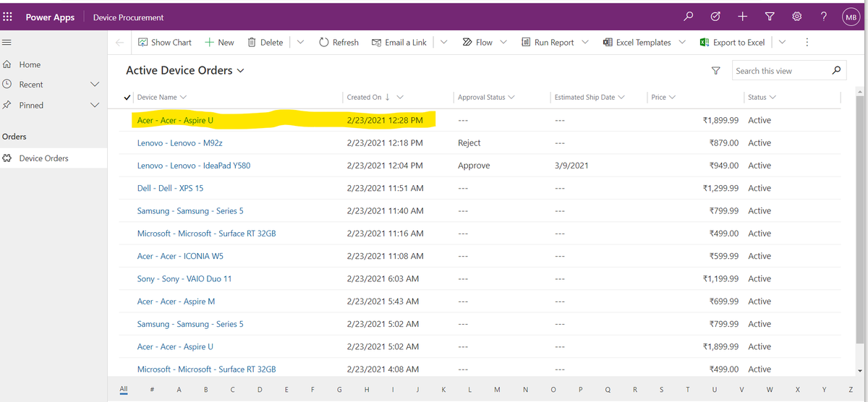Click the grid vertical scrollbar
Screen dimensions: 868x402
click(860, 221)
